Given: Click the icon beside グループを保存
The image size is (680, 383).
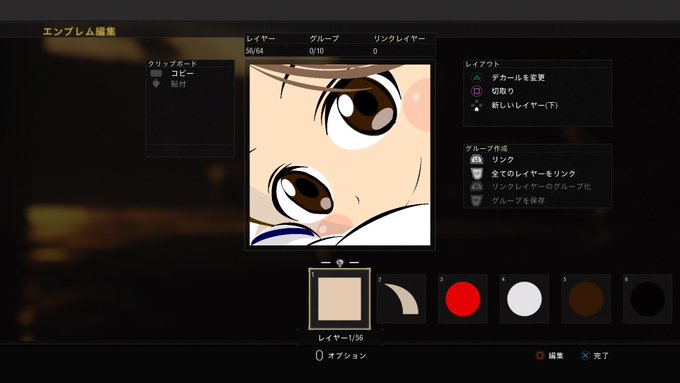Looking at the screenshot, I should [x=476, y=200].
